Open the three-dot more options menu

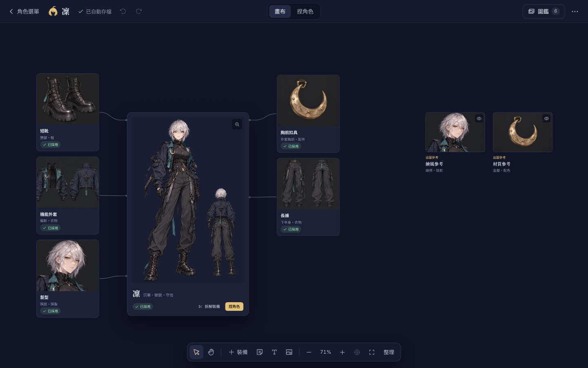[575, 11]
